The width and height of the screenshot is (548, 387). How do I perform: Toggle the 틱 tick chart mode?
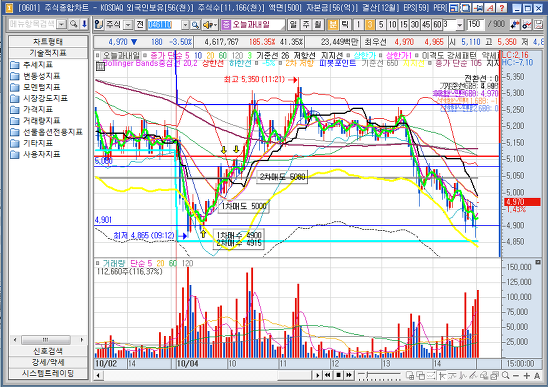(345, 24)
